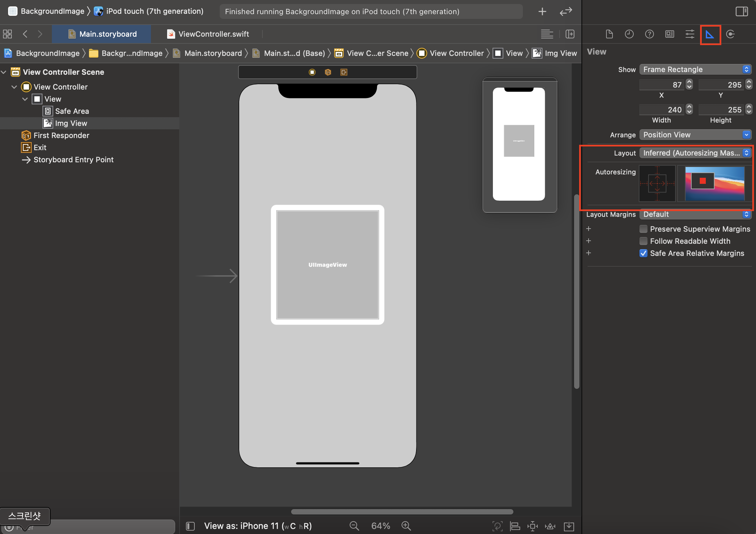This screenshot has width=756, height=534.
Task: Select Safe Area in document outline
Action: pos(72,111)
